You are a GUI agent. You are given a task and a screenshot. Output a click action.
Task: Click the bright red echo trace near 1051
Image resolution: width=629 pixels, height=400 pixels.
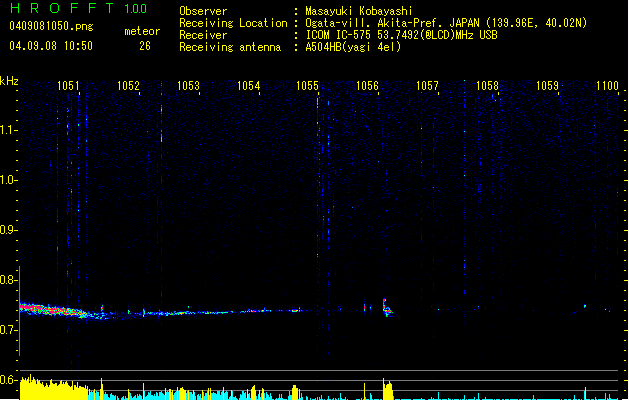pos(54,310)
